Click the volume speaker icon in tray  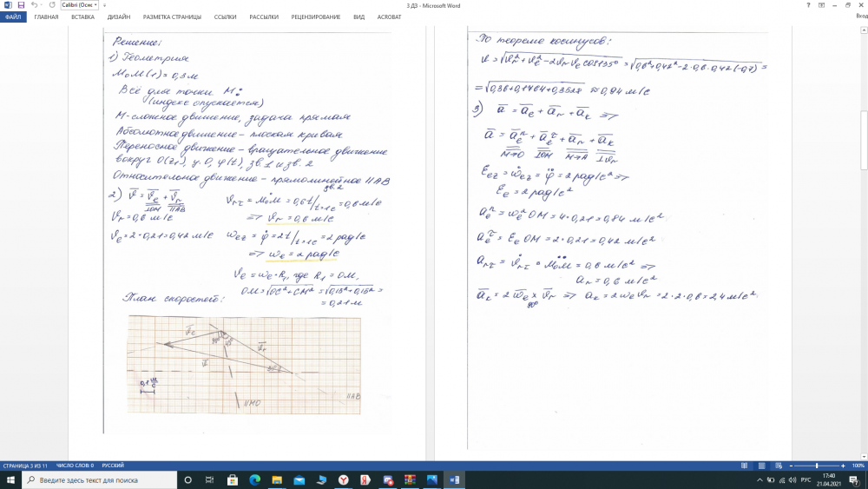[x=792, y=480]
